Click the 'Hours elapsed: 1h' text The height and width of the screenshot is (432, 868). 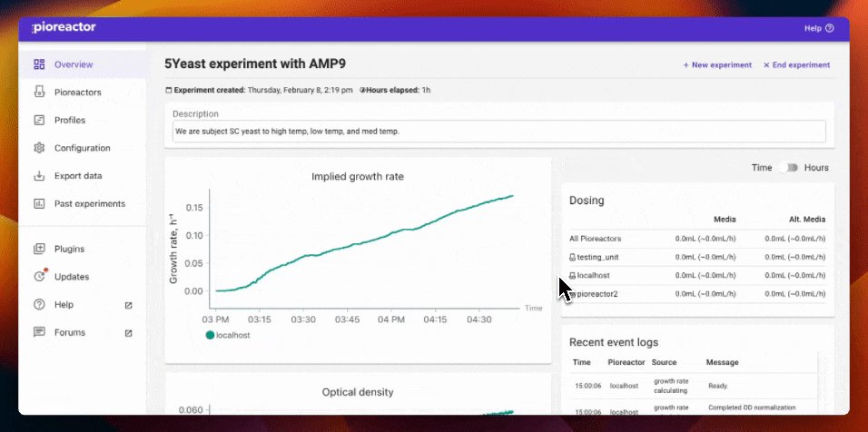coord(399,90)
